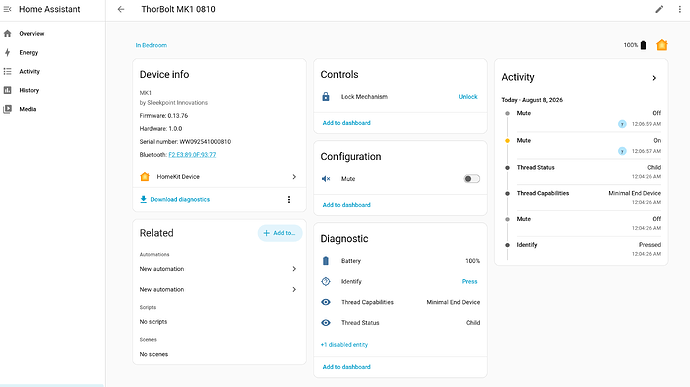
Task: Click user avatar at 12:06:57 AM
Action: 622,151
